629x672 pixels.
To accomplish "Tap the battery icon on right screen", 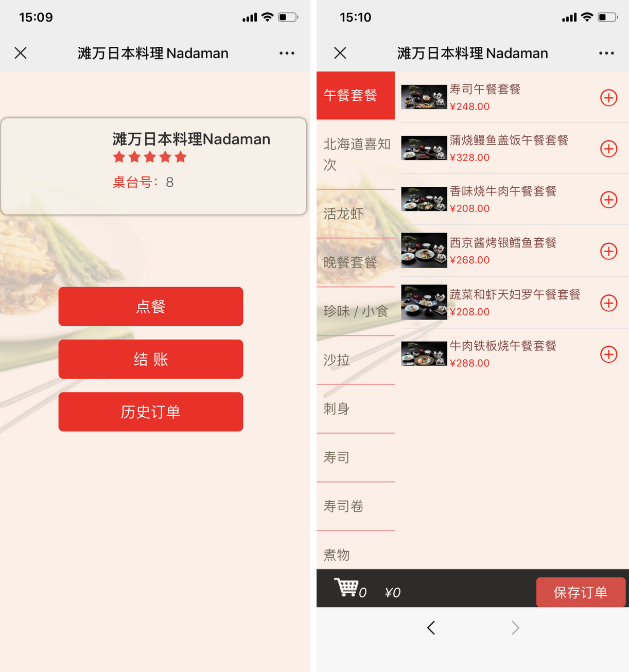I will 607,17.
